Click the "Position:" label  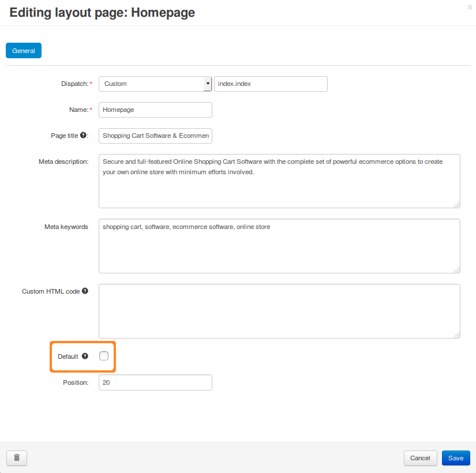(76, 382)
